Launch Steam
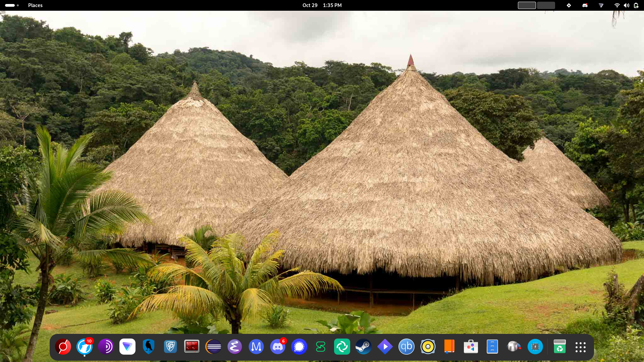 click(x=364, y=347)
